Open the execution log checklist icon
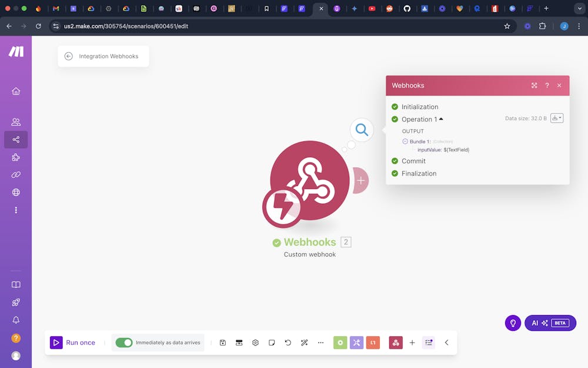 [x=429, y=343]
